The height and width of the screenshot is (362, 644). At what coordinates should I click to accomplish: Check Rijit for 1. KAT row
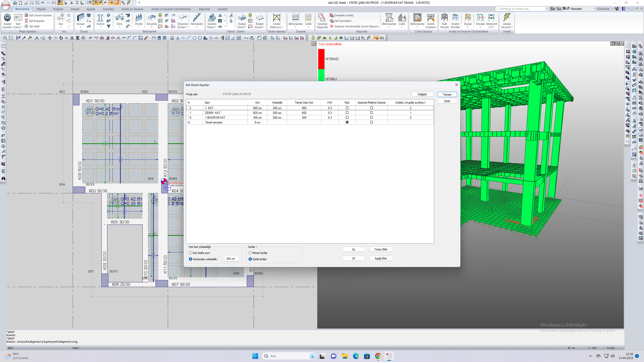pyautogui.click(x=347, y=108)
